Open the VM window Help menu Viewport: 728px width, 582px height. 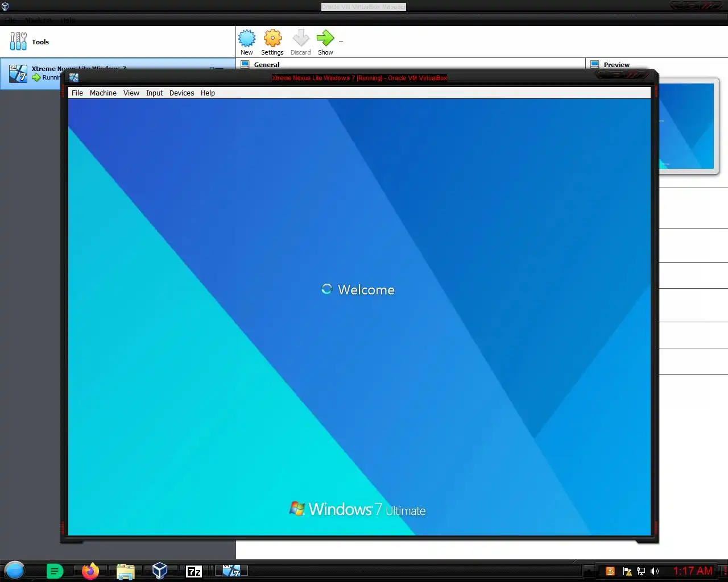click(208, 93)
